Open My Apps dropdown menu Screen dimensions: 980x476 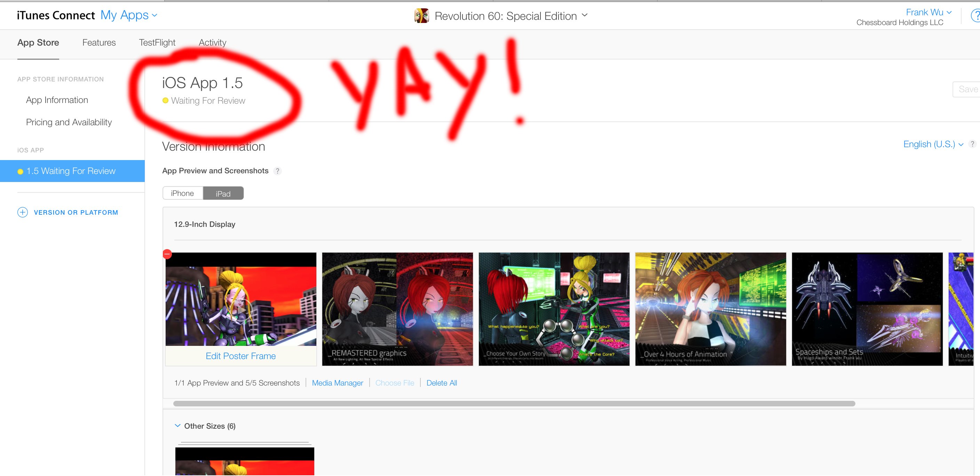click(129, 15)
